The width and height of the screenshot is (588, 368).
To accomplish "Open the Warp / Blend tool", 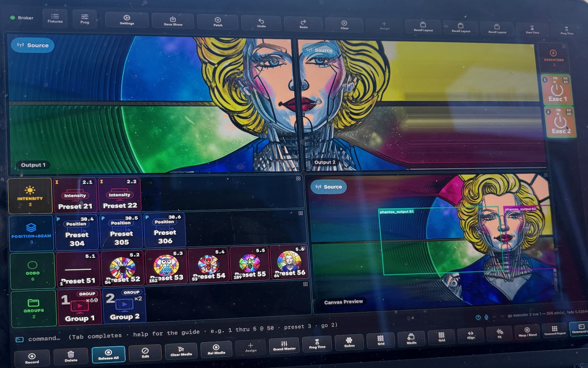I will pyautogui.click(x=527, y=332).
